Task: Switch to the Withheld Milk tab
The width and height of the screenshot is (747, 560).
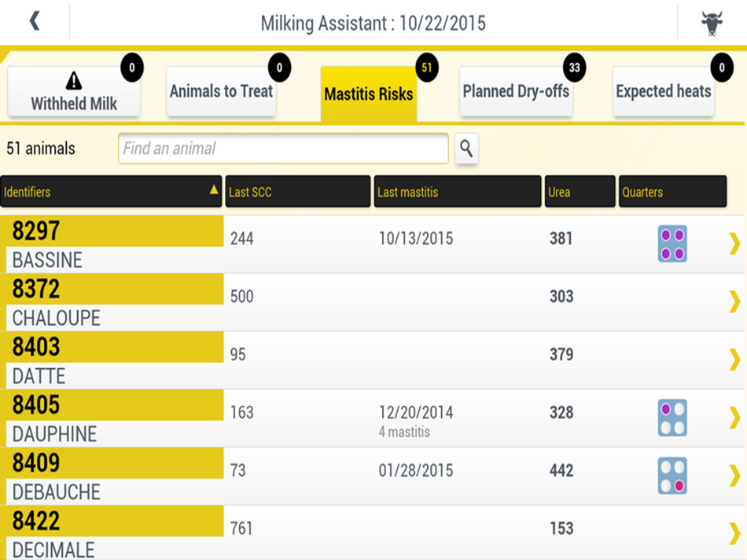Action: (74, 91)
